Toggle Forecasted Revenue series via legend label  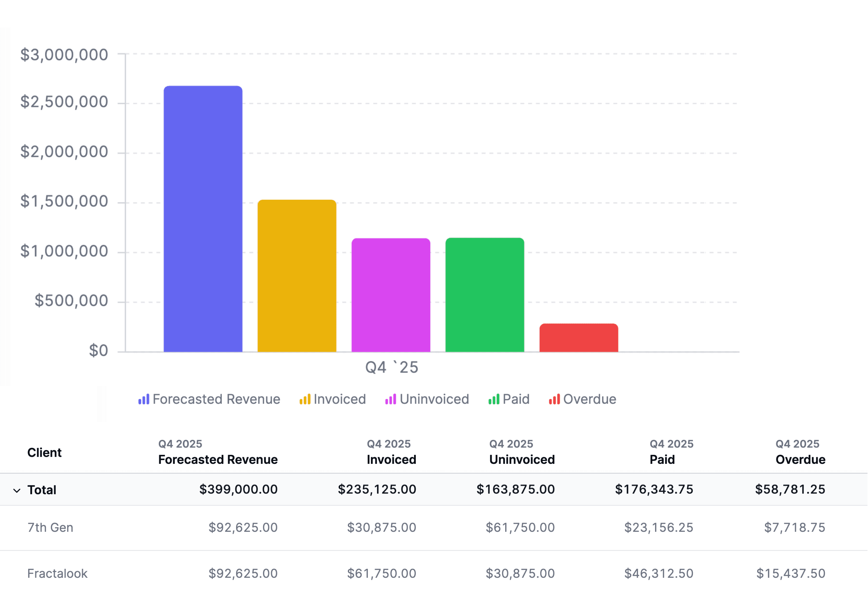(x=216, y=399)
